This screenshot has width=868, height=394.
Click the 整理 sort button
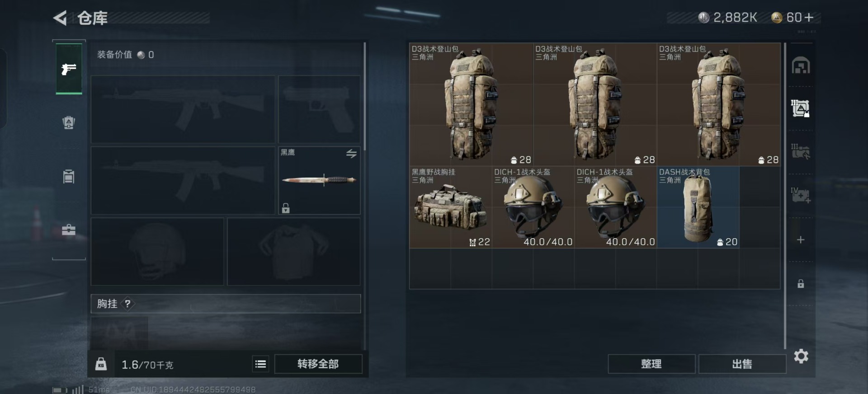coord(651,364)
